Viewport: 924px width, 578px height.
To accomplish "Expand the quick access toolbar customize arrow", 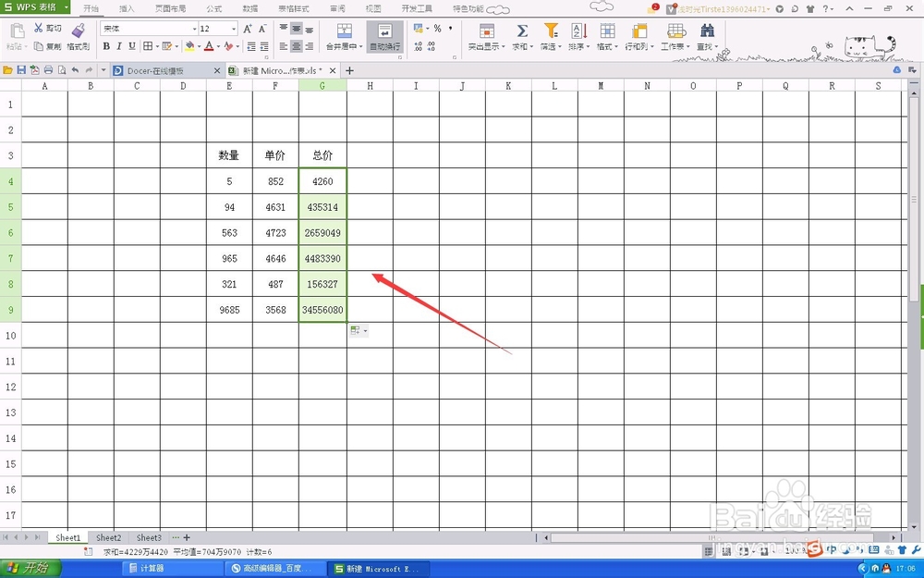I will point(103,70).
